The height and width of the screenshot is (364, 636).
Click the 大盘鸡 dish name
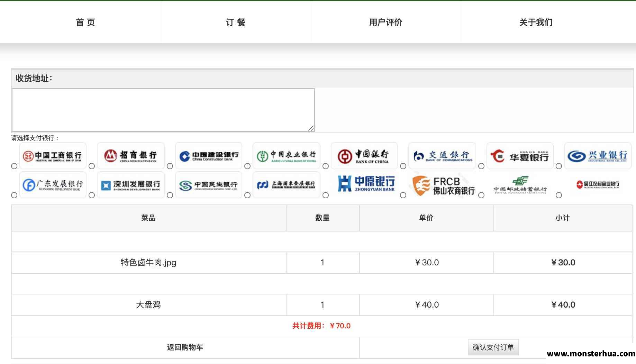pyautogui.click(x=148, y=305)
